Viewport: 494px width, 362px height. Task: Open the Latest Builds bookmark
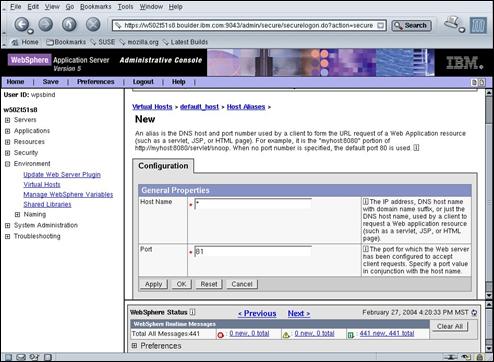pyautogui.click(x=185, y=42)
